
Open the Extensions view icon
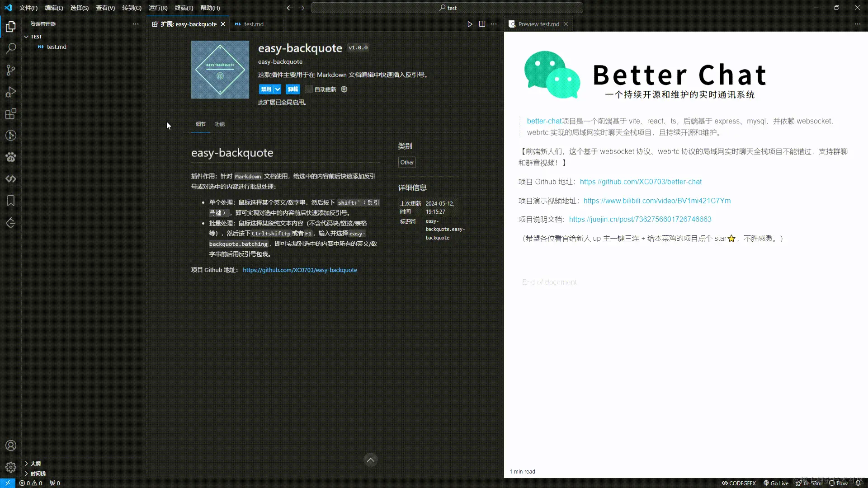coord(11,114)
